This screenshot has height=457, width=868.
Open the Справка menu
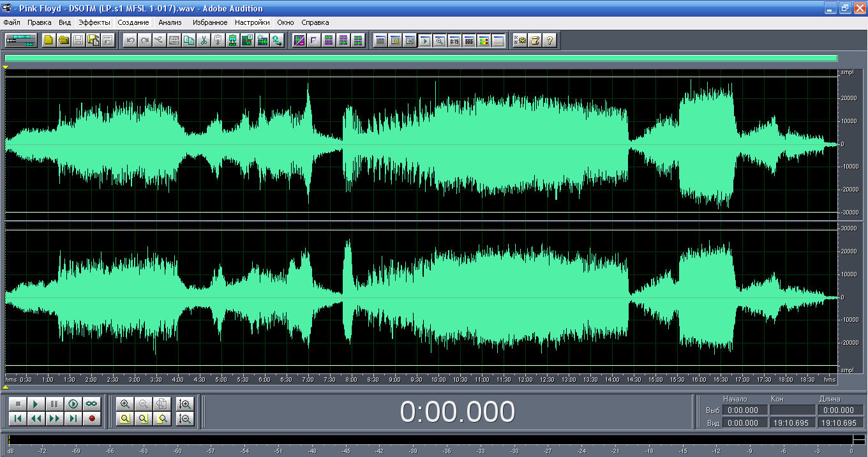(x=315, y=22)
